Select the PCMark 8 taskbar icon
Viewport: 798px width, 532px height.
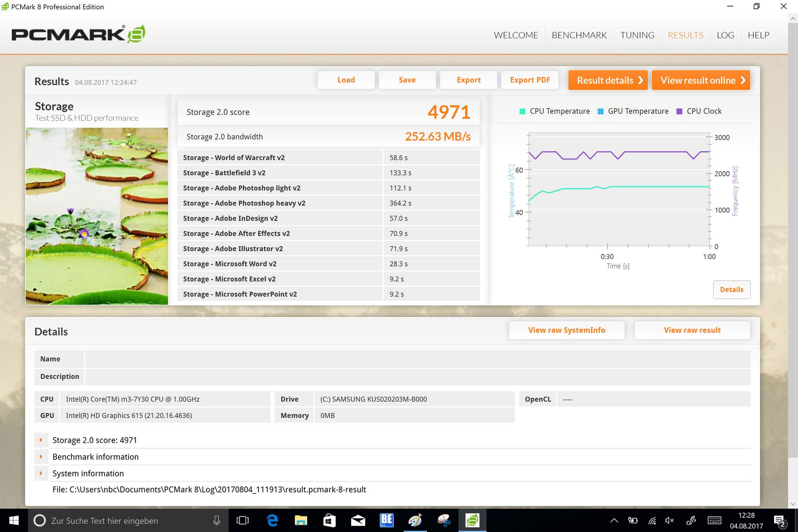tap(473, 520)
